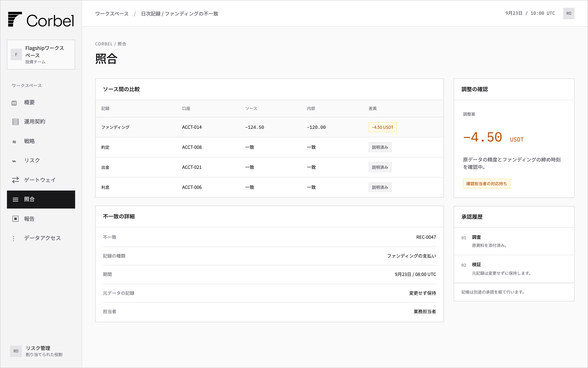
Task: Click 説明済み badge in 利息 row
Action: point(380,187)
